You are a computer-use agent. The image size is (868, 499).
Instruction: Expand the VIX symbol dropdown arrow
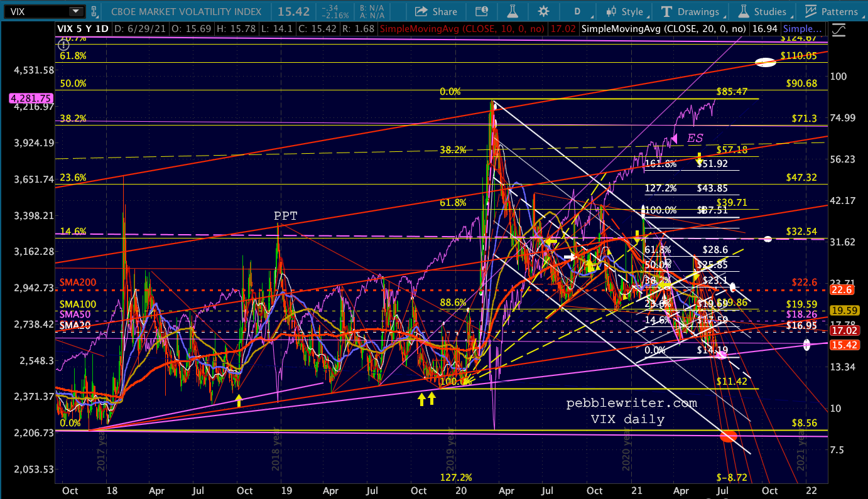(x=76, y=11)
